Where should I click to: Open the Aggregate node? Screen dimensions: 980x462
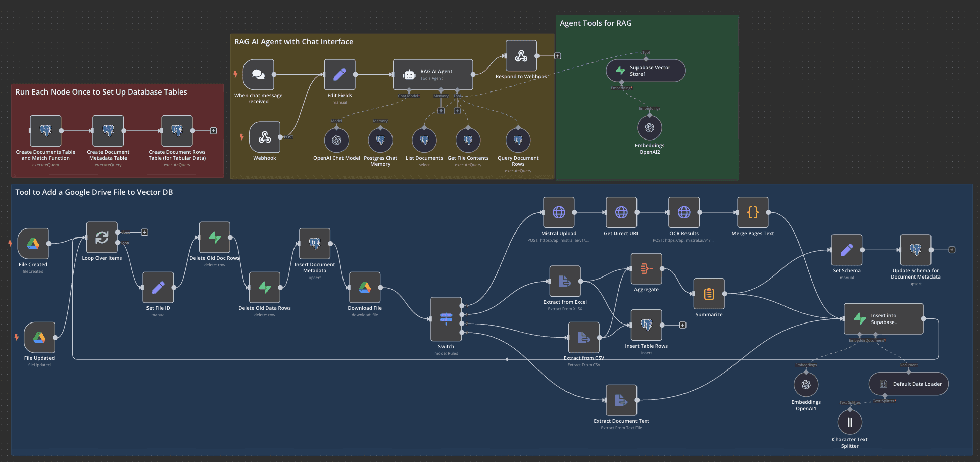(647, 268)
